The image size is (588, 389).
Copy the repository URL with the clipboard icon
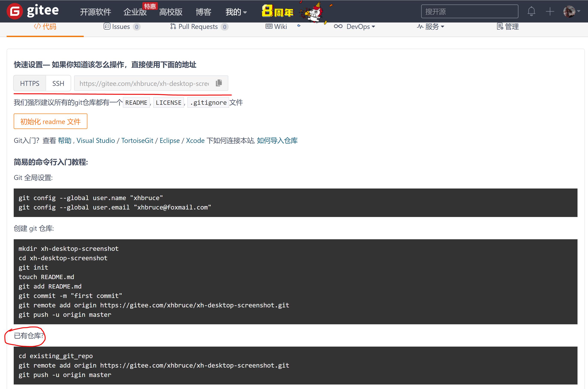click(x=219, y=83)
